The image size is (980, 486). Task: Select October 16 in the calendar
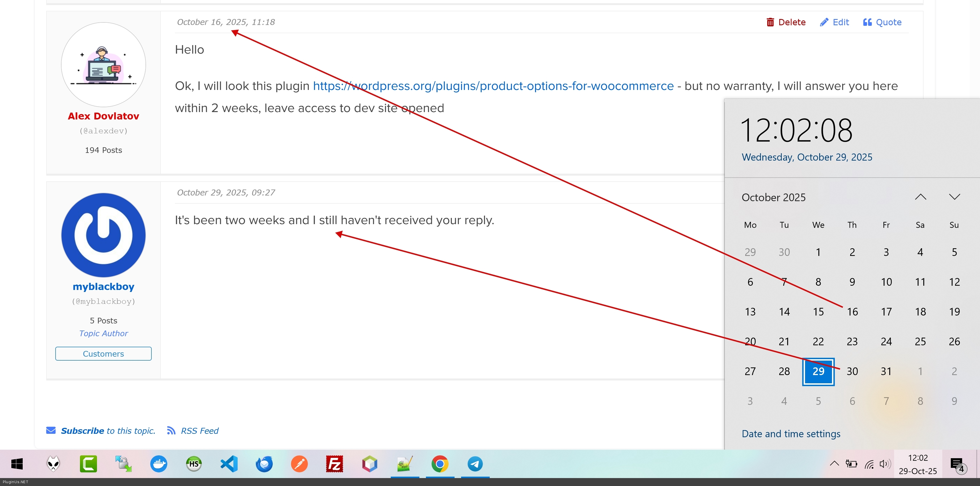(x=852, y=312)
